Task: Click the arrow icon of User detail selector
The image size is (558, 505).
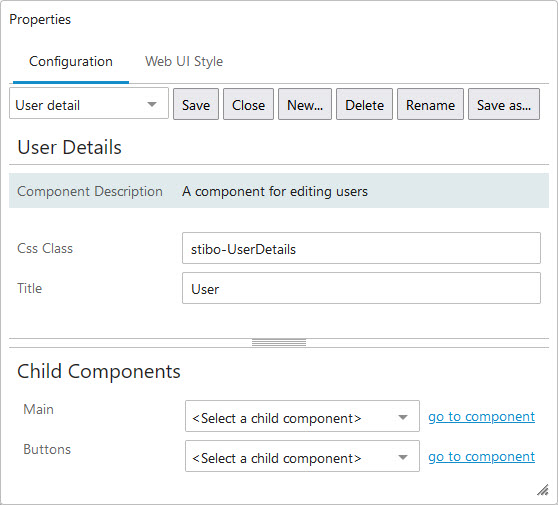Action: pyautogui.click(x=152, y=104)
